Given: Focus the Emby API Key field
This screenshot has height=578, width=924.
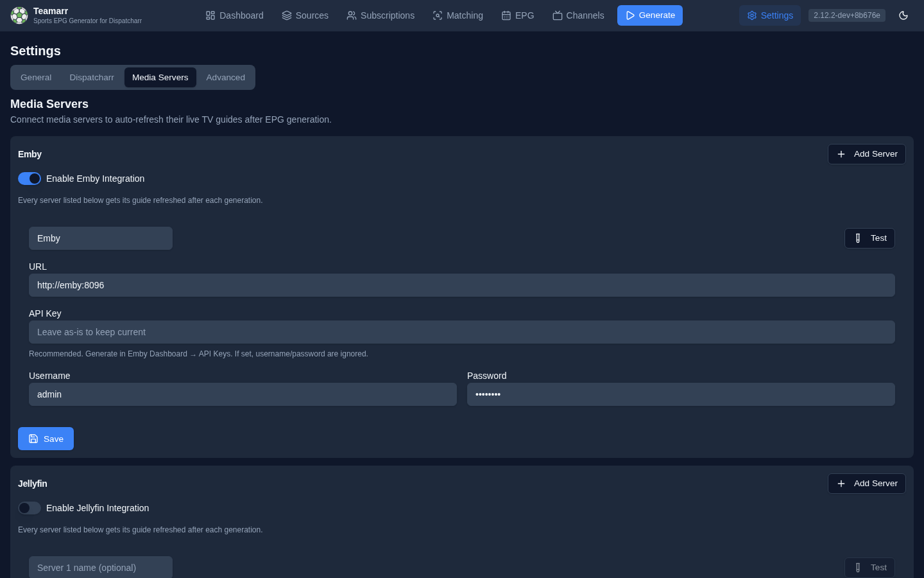Looking at the screenshot, I should [x=462, y=332].
